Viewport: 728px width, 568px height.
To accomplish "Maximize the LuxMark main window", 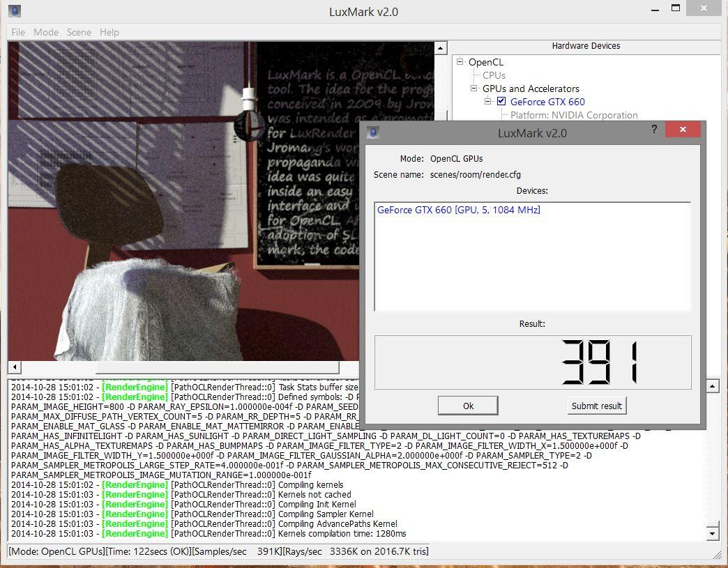I will (x=676, y=8).
